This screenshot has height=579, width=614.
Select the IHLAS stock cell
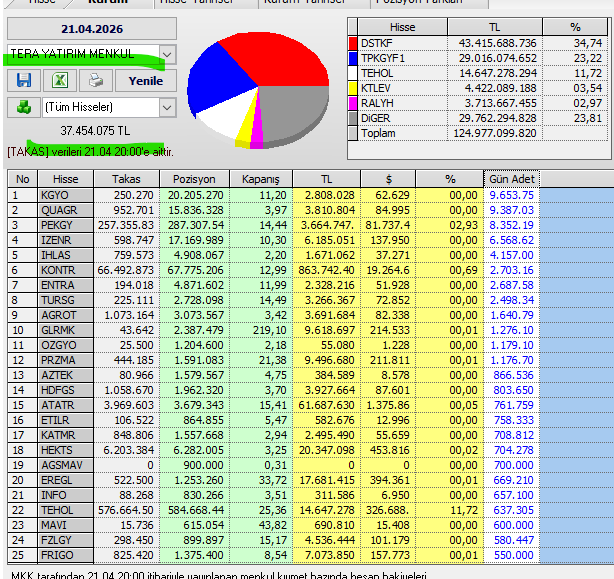(x=66, y=255)
